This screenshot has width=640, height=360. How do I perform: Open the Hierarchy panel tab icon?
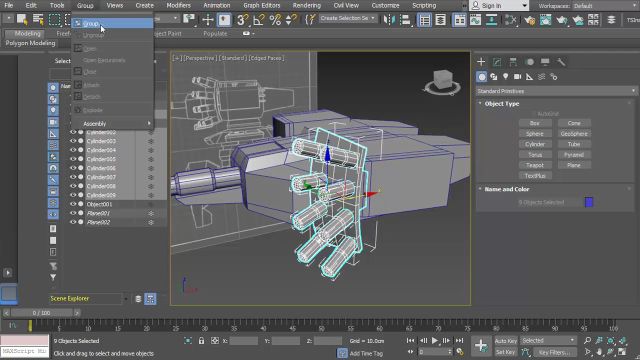click(513, 62)
